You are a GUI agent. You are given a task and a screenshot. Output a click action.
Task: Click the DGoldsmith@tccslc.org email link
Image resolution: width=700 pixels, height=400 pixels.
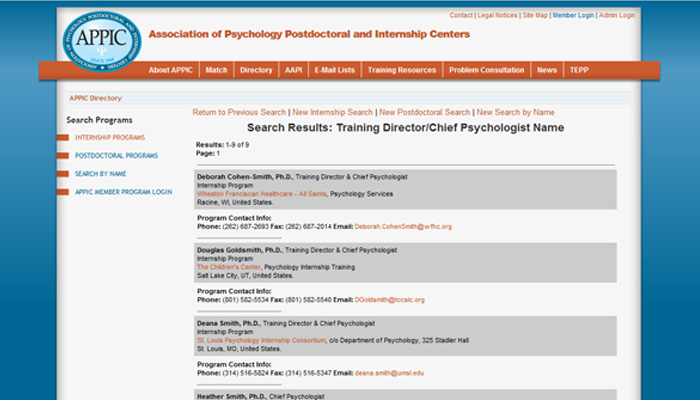(x=390, y=300)
